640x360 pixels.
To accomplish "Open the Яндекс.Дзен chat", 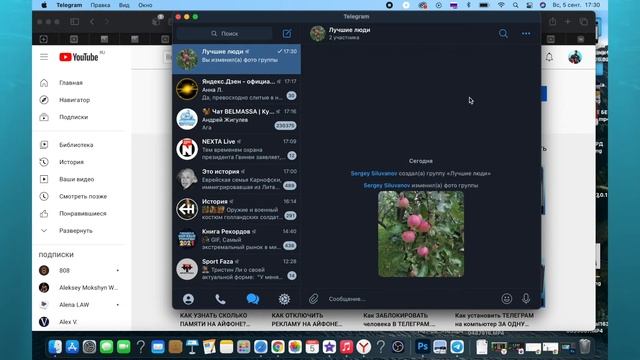I will [237, 89].
